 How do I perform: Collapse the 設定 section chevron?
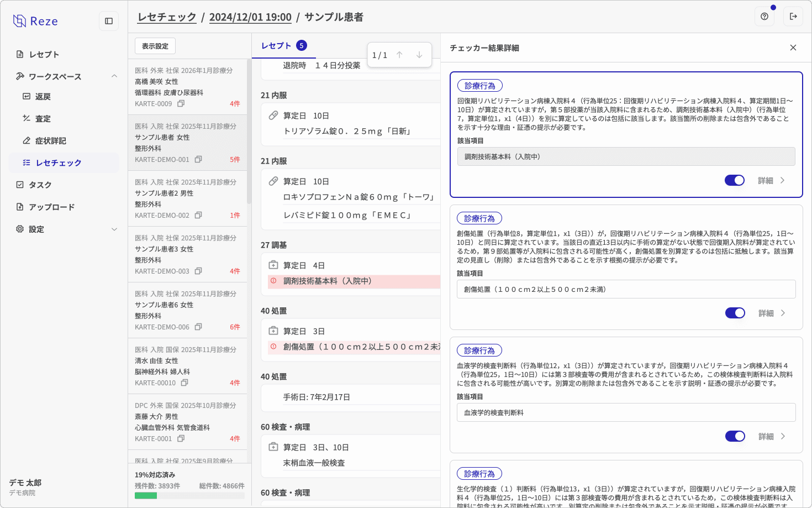click(x=114, y=229)
